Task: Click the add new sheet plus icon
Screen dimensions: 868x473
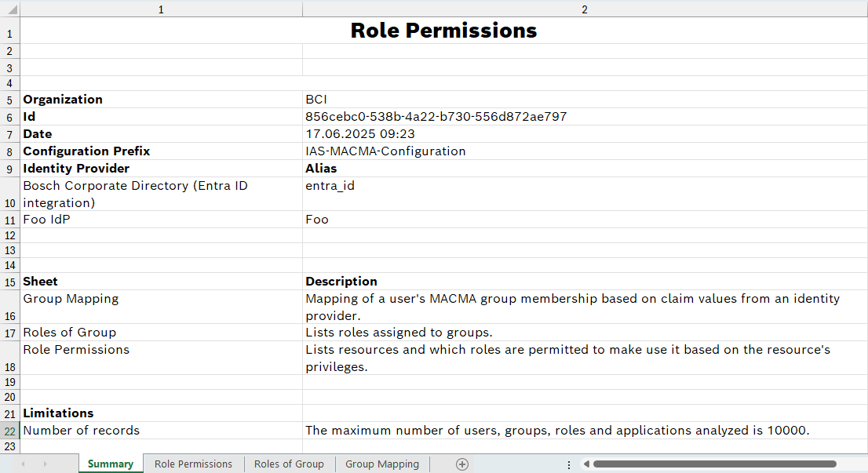Action: (462, 464)
